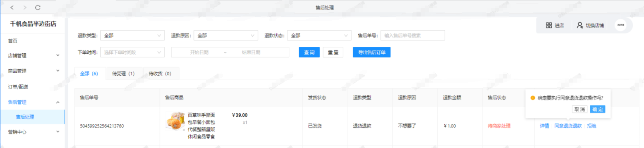The height and width of the screenshot is (148, 644).
Task: Click the product thumbnail image of bread
Action: point(176,121)
